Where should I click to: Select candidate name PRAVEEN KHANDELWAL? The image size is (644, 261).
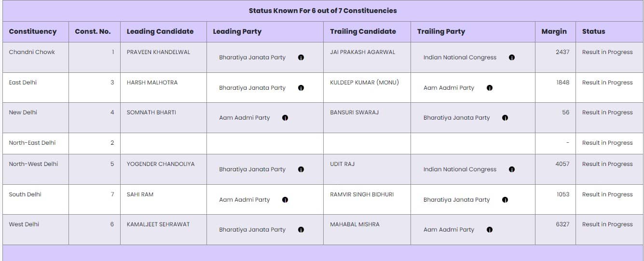[159, 52]
